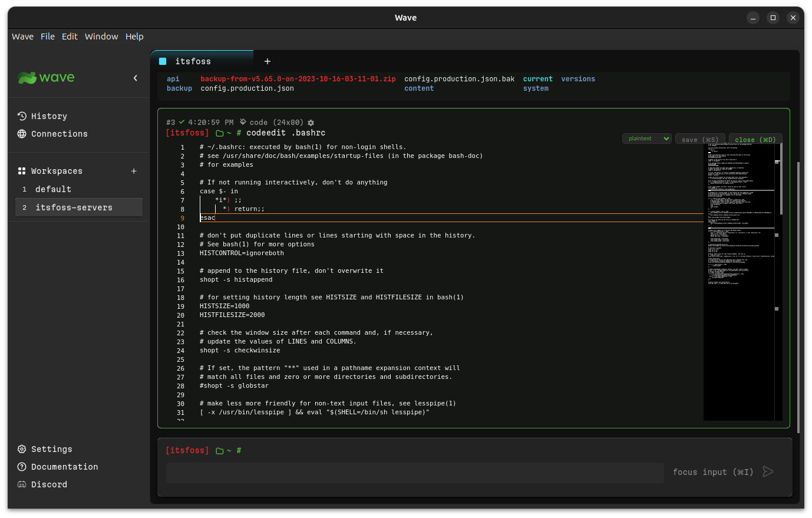Open the Connections panel

(x=52, y=134)
